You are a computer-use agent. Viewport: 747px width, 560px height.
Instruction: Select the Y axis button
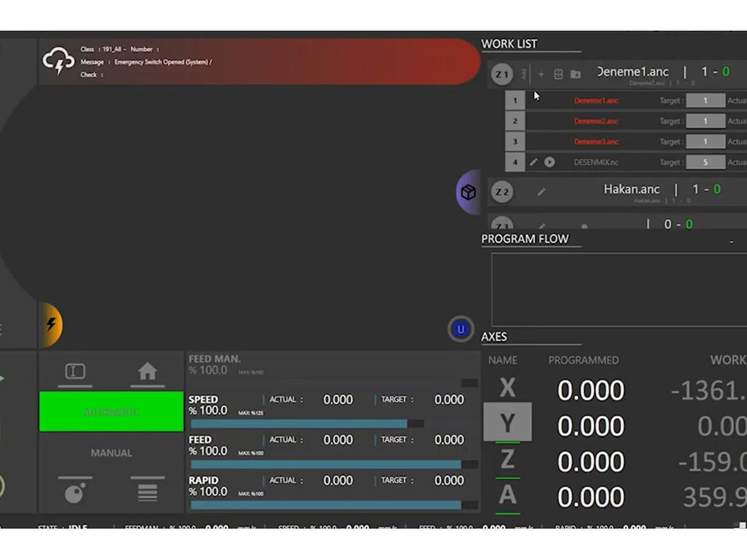[x=507, y=423]
